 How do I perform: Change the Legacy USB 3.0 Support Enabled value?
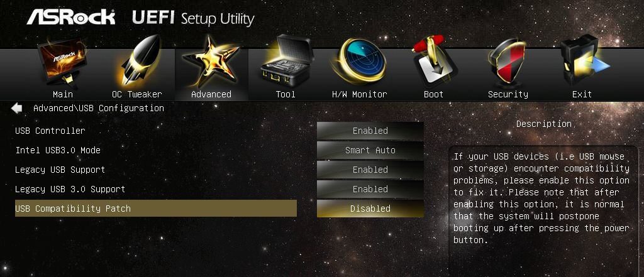[x=370, y=189]
